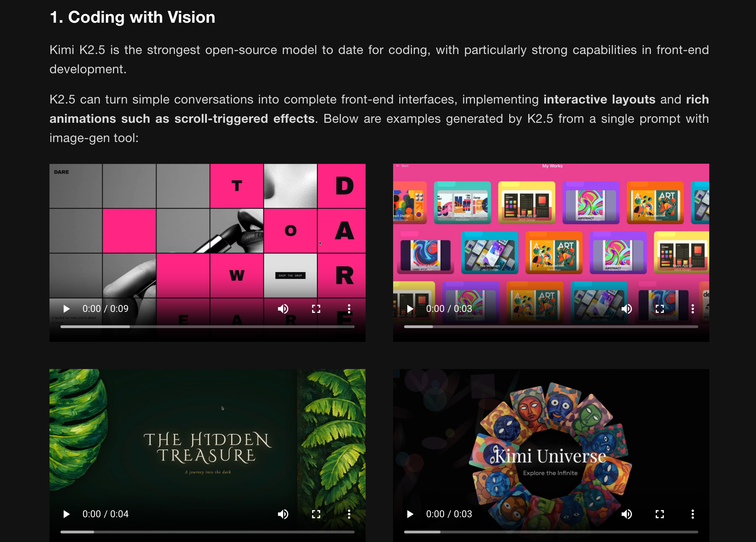This screenshot has width=756, height=542.
Task: Enter fullscreen on DARE lipstick video
Action: tap(316, 309)
